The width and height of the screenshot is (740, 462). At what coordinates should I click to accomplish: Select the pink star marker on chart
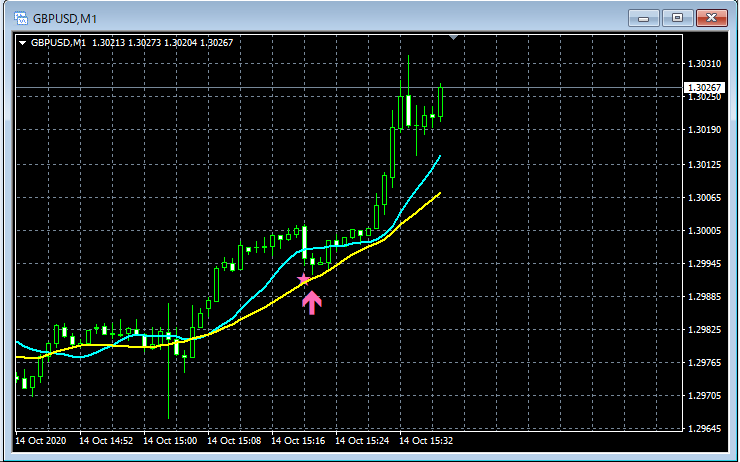click(x=304, y=279)
